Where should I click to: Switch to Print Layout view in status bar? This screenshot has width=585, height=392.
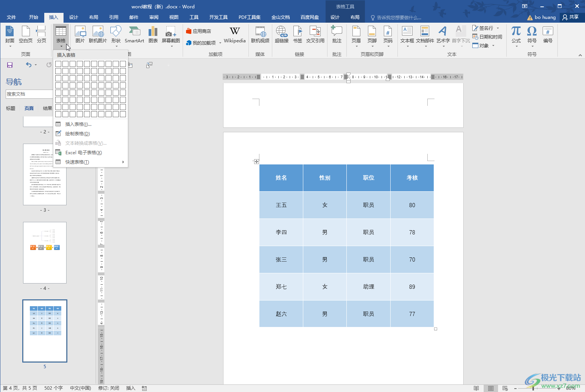coord(490,388)
